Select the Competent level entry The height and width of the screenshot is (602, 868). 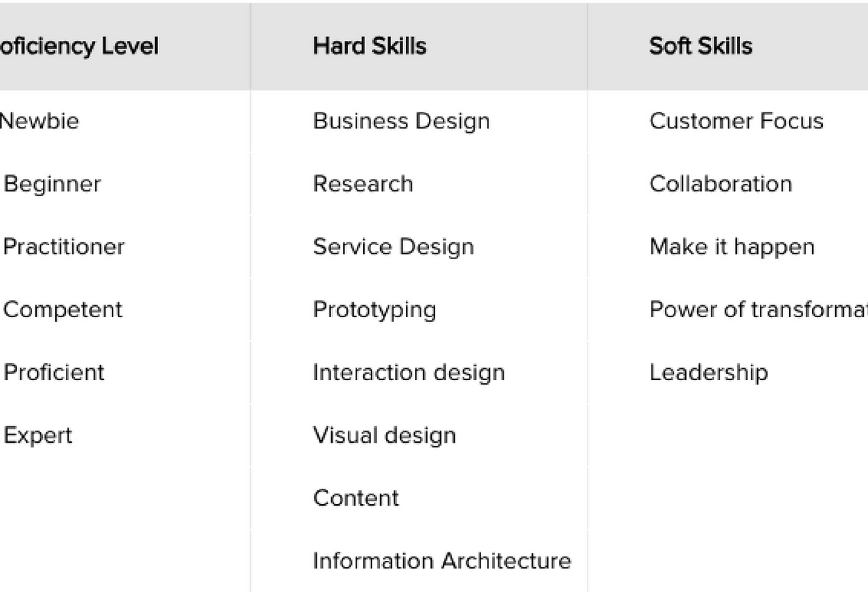pos(63,309)
